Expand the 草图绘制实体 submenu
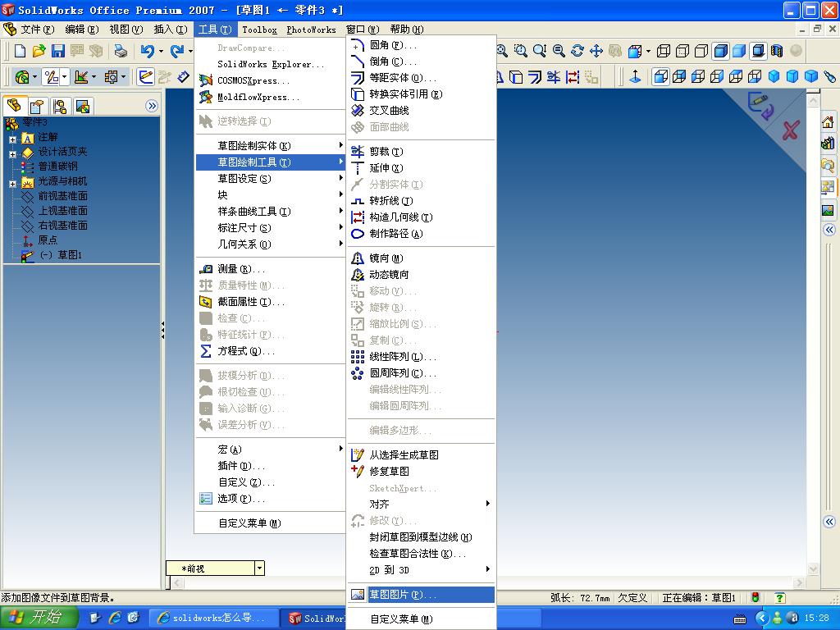Viewport: 840px width, 630px height. [x=270, y=146]
